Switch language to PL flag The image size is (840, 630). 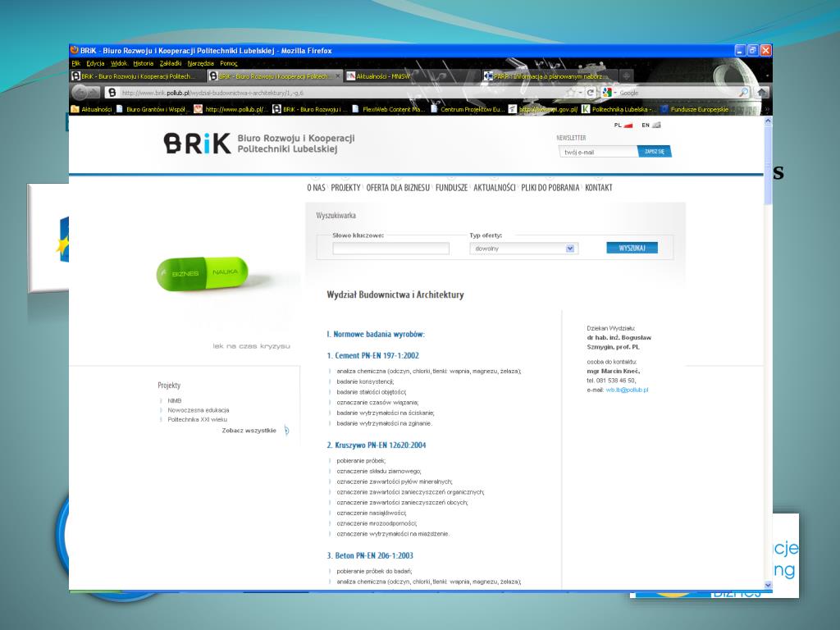623,126
